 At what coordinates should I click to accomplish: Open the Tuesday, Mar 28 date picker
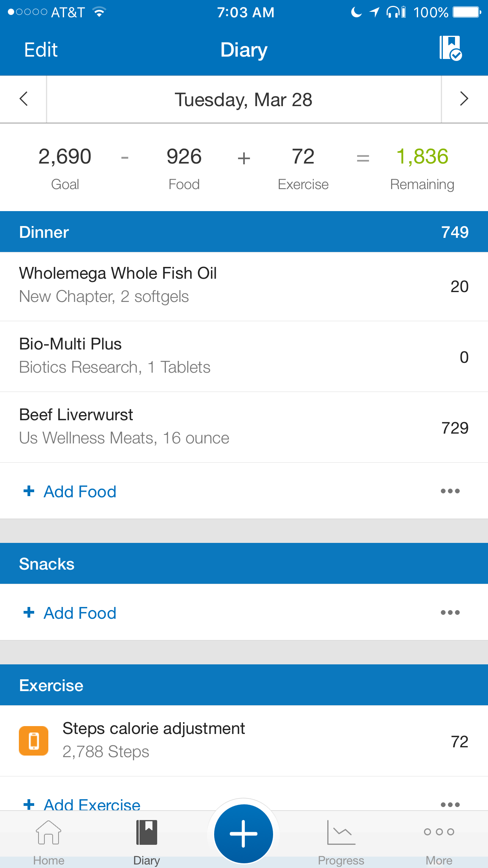click(244, 100)
